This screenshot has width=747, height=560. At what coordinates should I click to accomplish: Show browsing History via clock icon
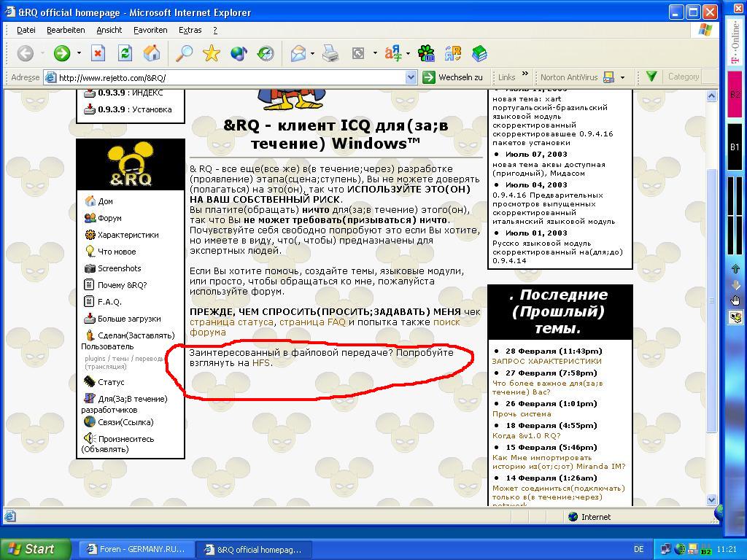266,53
